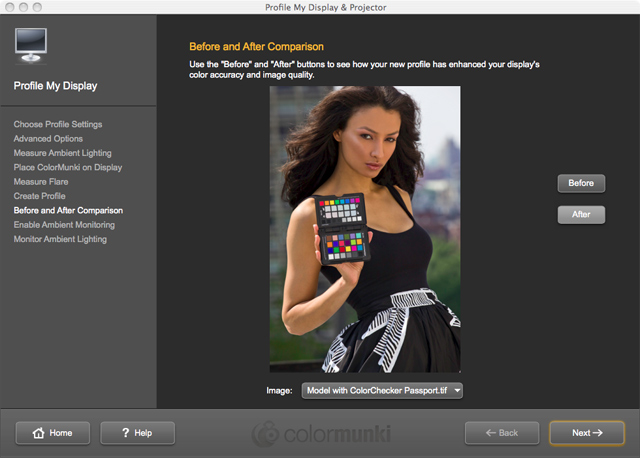This screenshot has width=640, height=458.
Task: Select Choose Profile Settings step
Action: [x=58, y=124]
